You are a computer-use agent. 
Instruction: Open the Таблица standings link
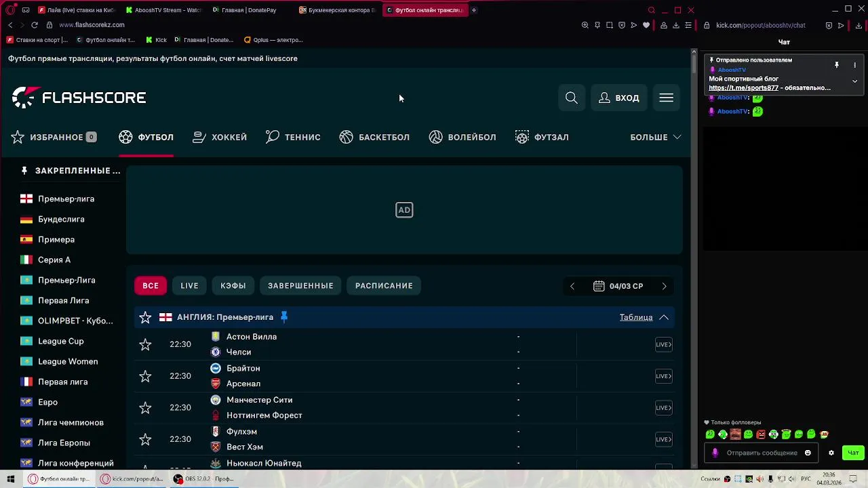coord(636,317)
